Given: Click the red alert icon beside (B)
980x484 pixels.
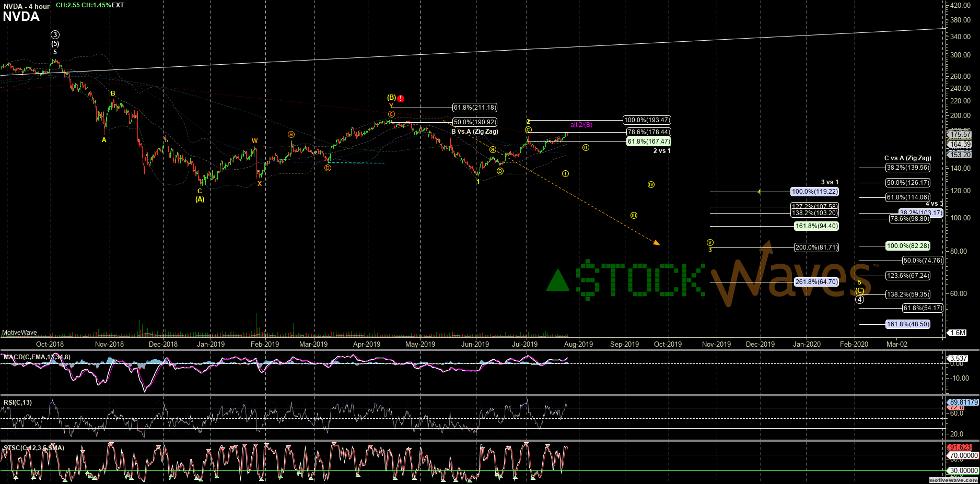Looking at the screenshot, I should tap(401, 98).
